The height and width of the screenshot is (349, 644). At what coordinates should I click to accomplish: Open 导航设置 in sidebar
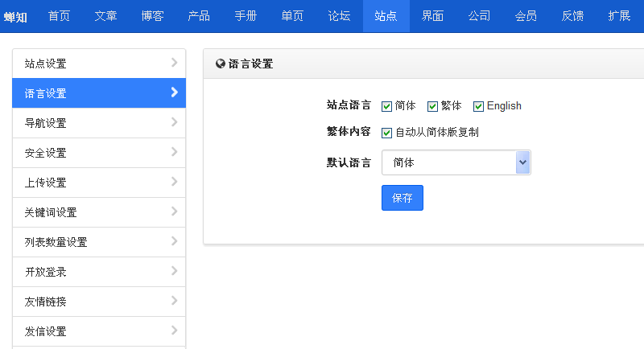coord(99,122)
